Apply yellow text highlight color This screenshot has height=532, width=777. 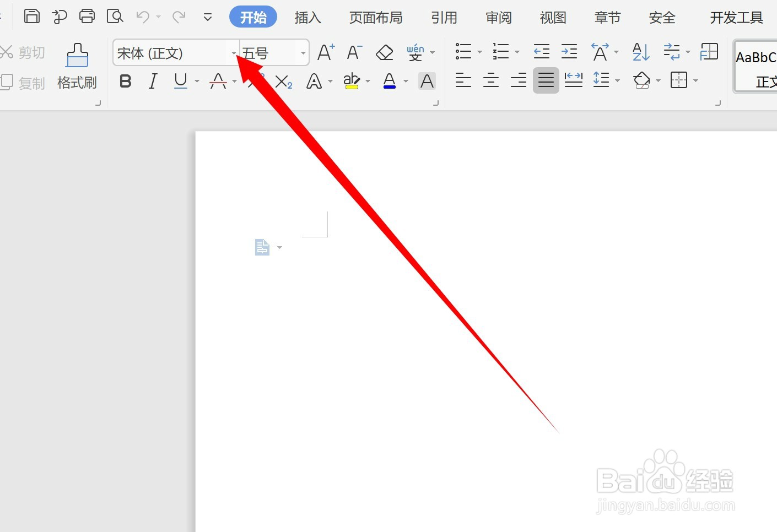[x=352, y=82]
